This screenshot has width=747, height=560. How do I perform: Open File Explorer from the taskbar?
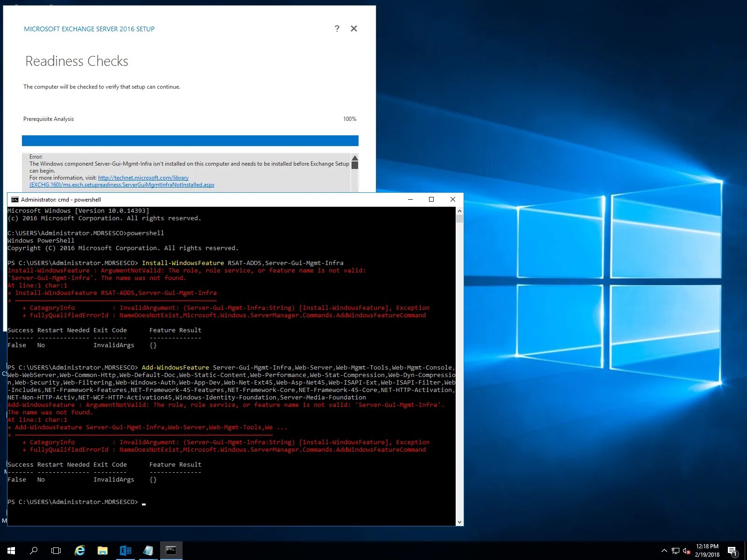point(102,551)
